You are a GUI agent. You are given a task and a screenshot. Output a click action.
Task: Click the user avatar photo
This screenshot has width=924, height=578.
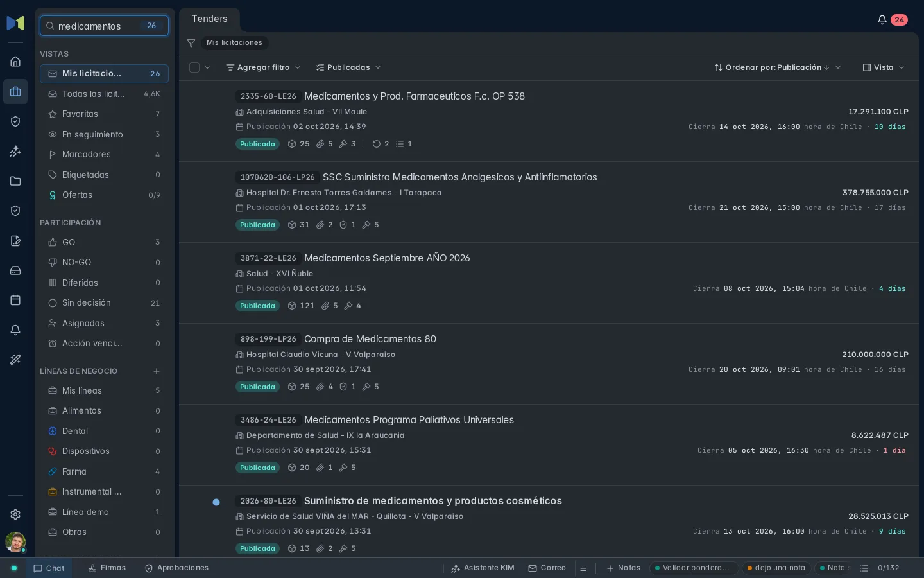(x=15, y=542)
